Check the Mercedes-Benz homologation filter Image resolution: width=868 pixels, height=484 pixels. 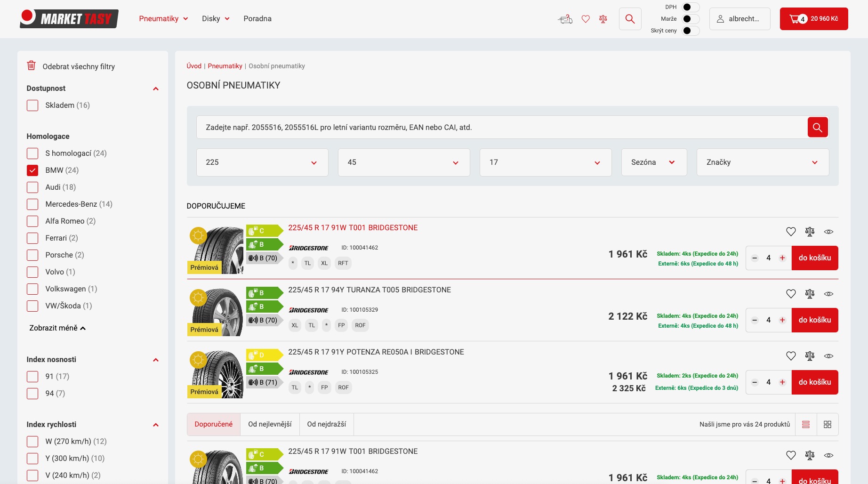32,204
